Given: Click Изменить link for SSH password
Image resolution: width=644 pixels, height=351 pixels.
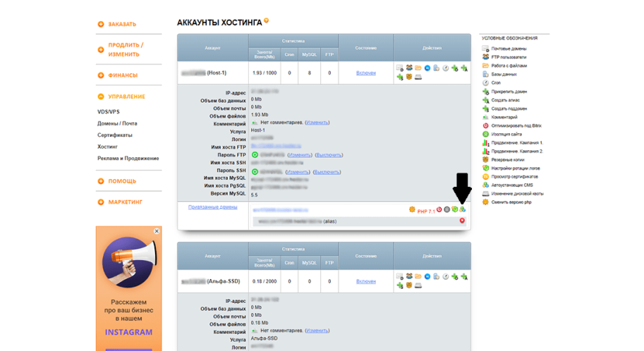Looking at the screenshot, I should [298, 172].
